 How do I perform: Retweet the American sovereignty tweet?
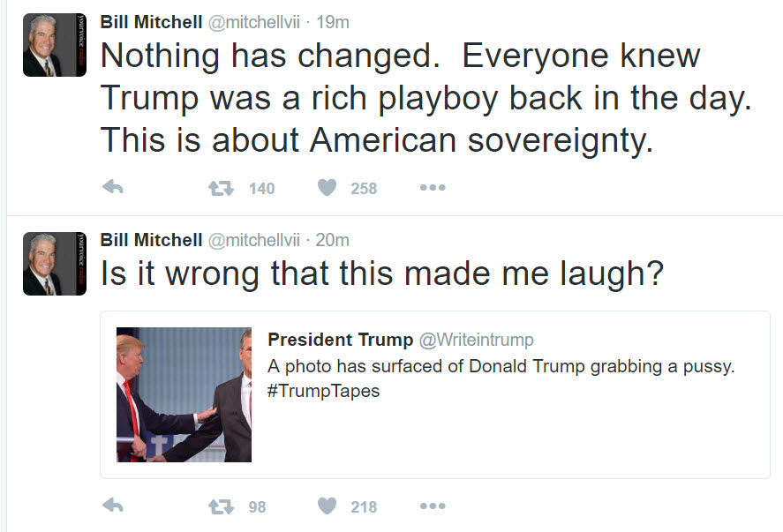(220, 188)
